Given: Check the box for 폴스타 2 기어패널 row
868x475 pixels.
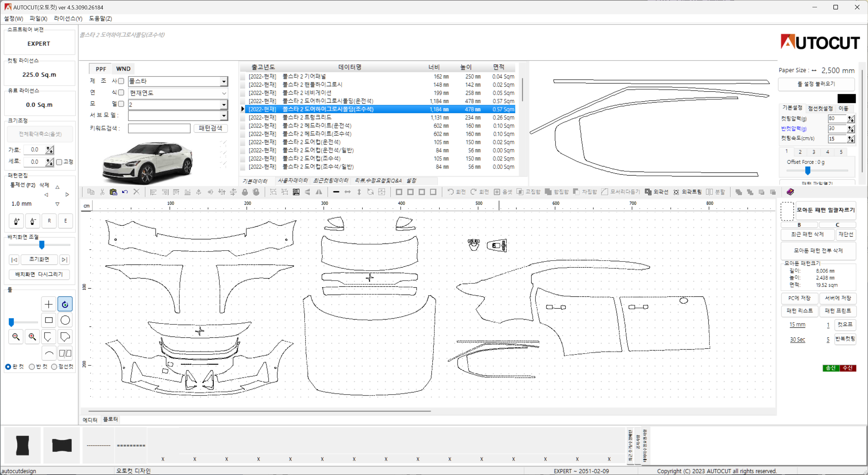Looking at the screenshot, I should coord(243,77).
